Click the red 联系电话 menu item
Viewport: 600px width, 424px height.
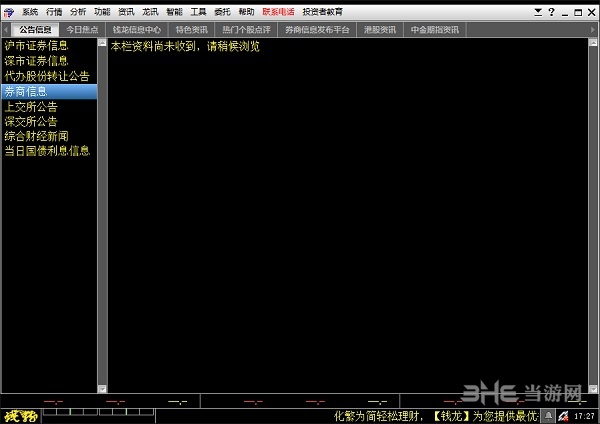pos(278,12)
